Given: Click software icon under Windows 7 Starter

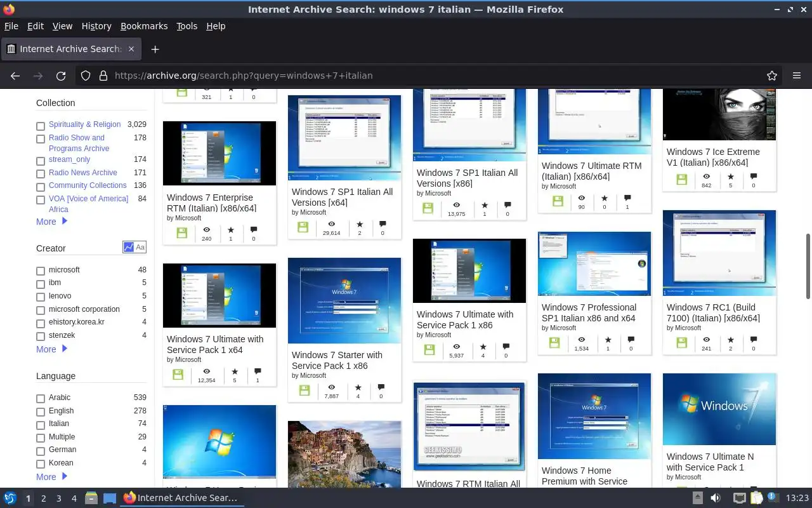Looking at the screenshot, I should [x=304, y=391].
